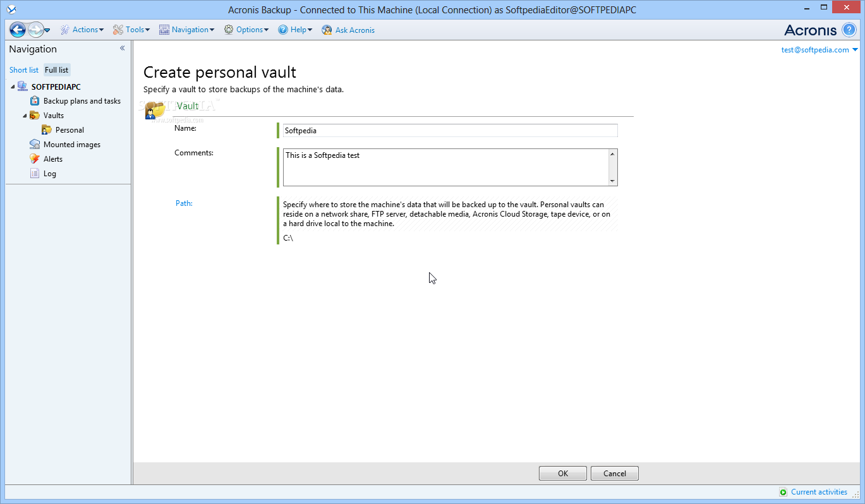Open Log in the navigation tree
The height and width of the screenshot is (504, 865).
[50, 174]
